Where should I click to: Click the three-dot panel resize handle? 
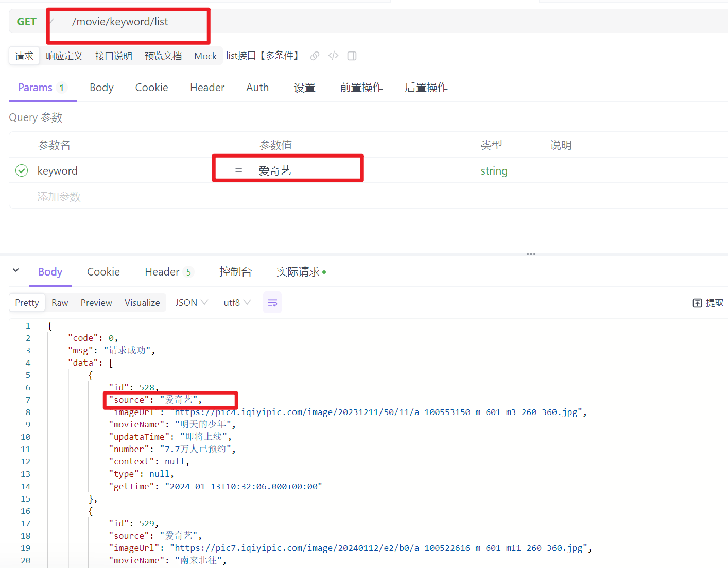(x=531, y=254)
